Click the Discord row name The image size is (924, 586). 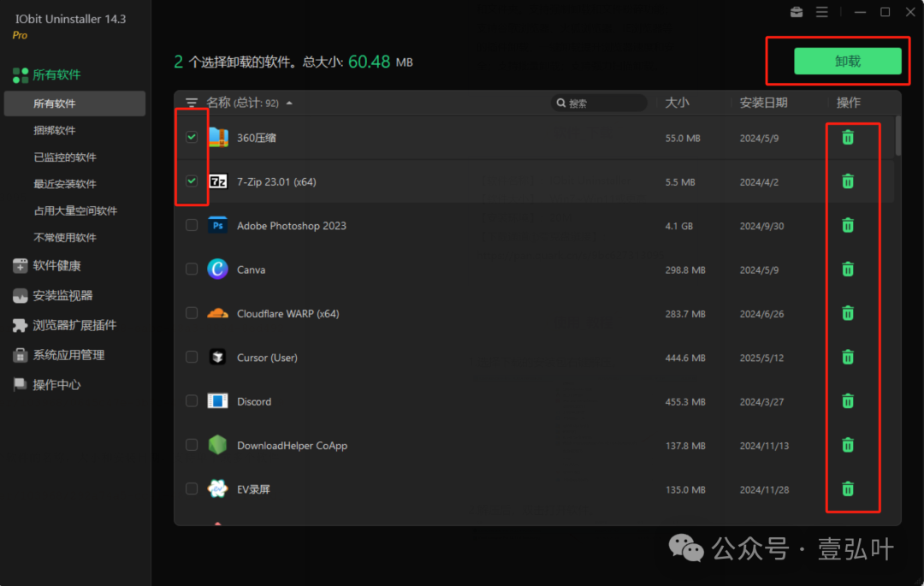pos(254,402)
